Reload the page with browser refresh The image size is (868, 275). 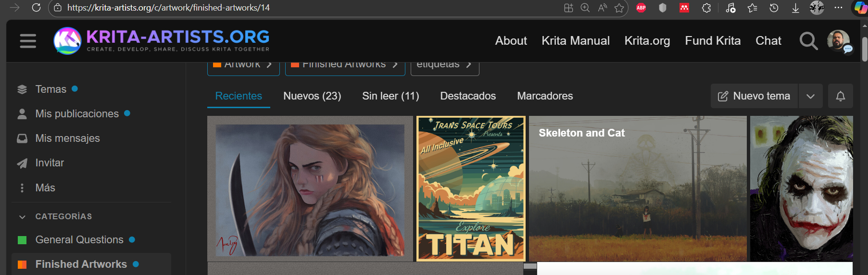point(36,8)
